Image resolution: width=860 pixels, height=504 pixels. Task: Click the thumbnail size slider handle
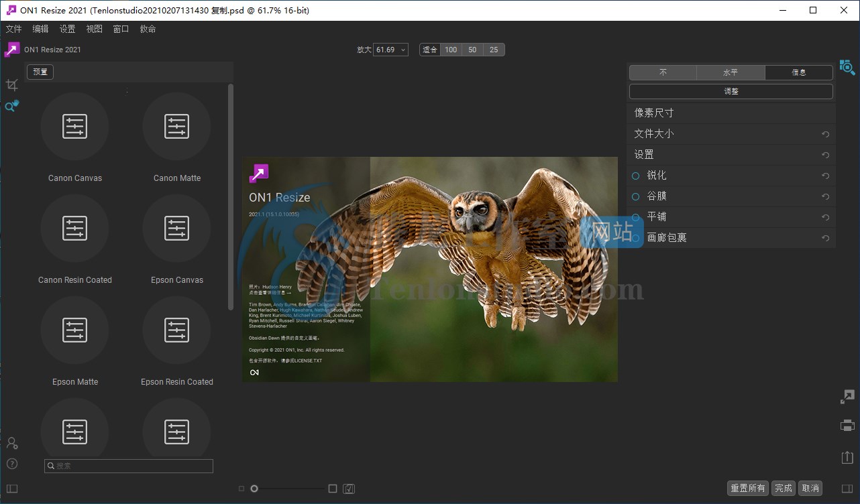click(x=254, y=489)
